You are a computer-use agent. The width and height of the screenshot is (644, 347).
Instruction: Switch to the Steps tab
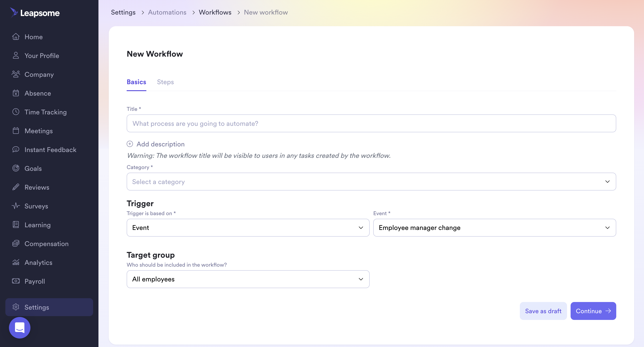tap(165, 82)
